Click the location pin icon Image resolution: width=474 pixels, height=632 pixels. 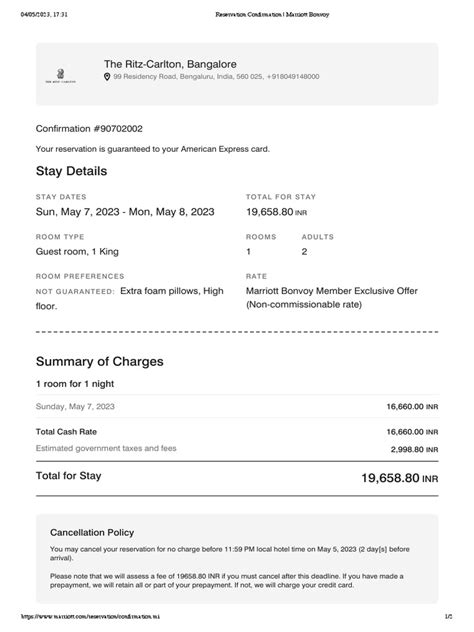coord(107,77)
